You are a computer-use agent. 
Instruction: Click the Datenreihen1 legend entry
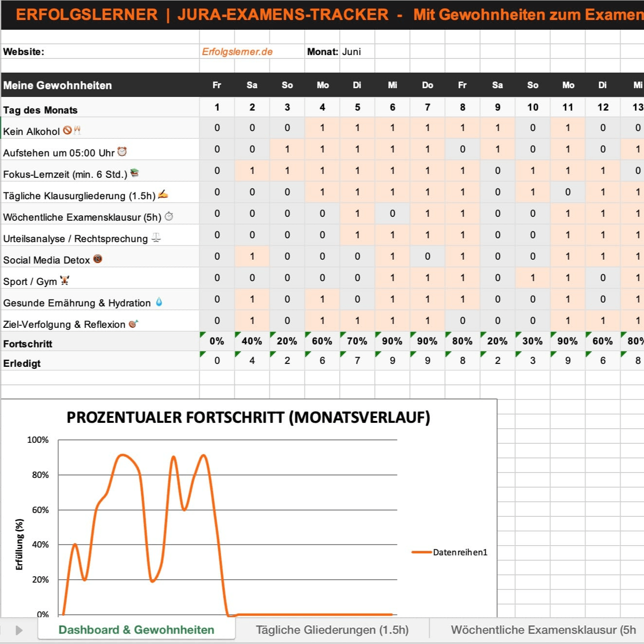tap(450, 552)
